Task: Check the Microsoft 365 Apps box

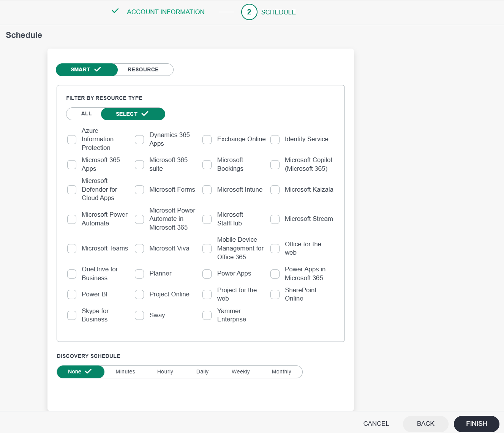Action: point(72,165)
